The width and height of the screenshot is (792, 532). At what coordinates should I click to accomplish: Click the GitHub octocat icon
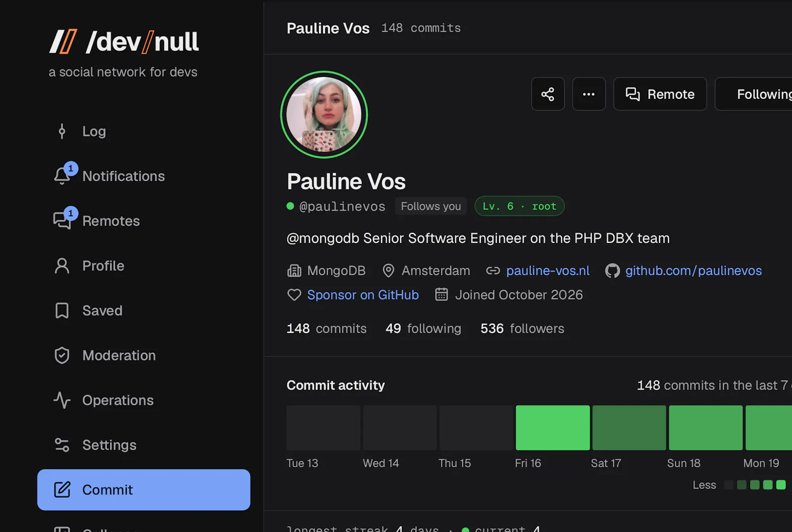613,271
